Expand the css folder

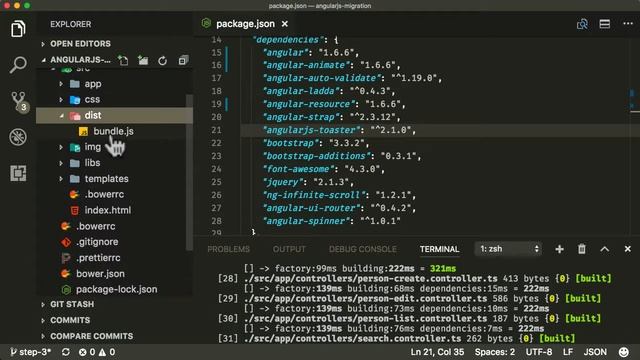[92, 100]
